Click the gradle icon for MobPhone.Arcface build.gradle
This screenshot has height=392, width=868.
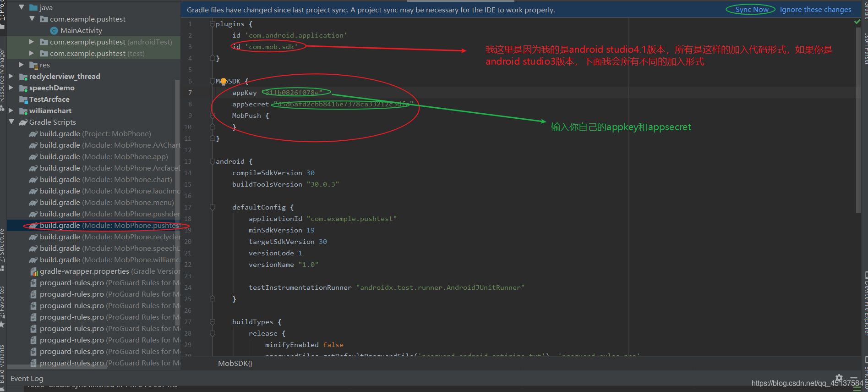(33, 168)
